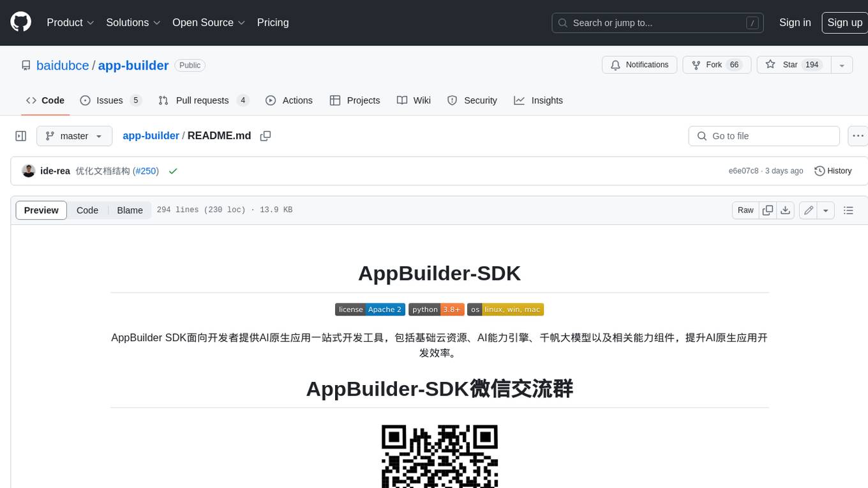Click the Apache 2 license badge
Viewport: 868px width, 488px height.
pos(370,309)
